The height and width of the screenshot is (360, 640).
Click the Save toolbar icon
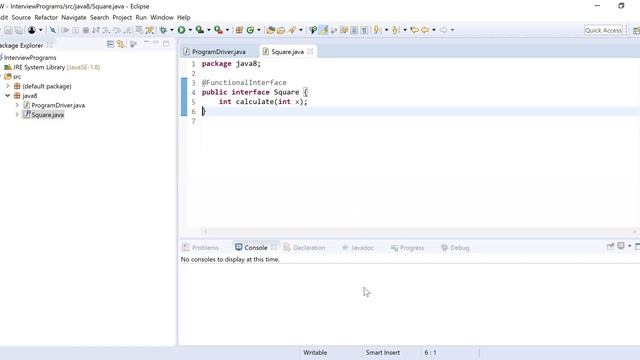point(8,30)
